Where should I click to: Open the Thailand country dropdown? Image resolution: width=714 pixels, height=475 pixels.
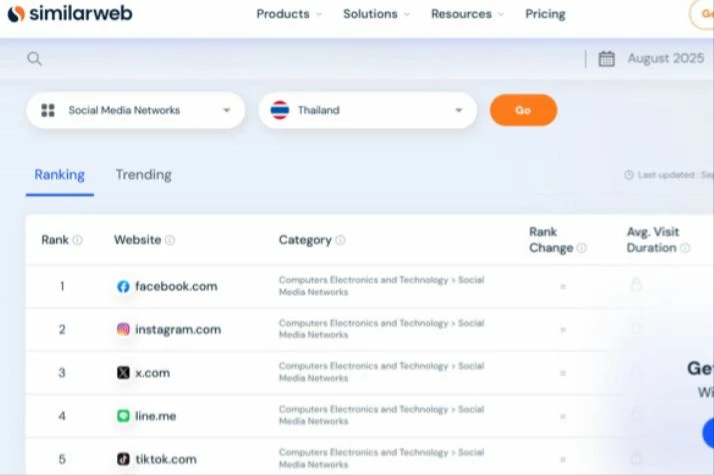pos(367,110)
